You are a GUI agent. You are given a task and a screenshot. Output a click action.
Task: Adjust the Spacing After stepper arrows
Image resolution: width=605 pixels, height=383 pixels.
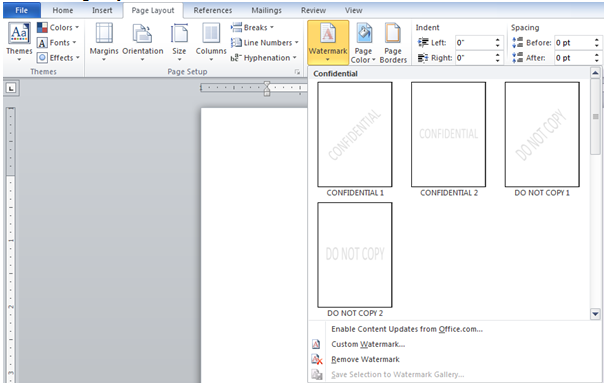[x=597, y=58]
